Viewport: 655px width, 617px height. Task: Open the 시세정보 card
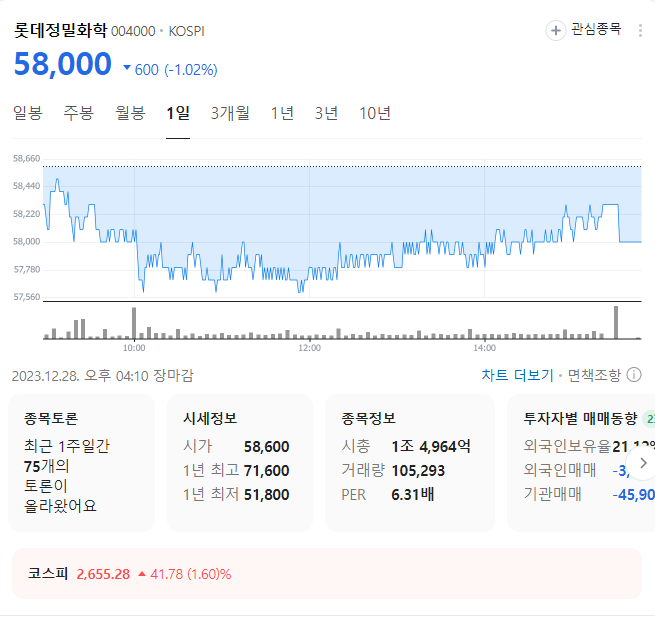click(x=240, y=463)
